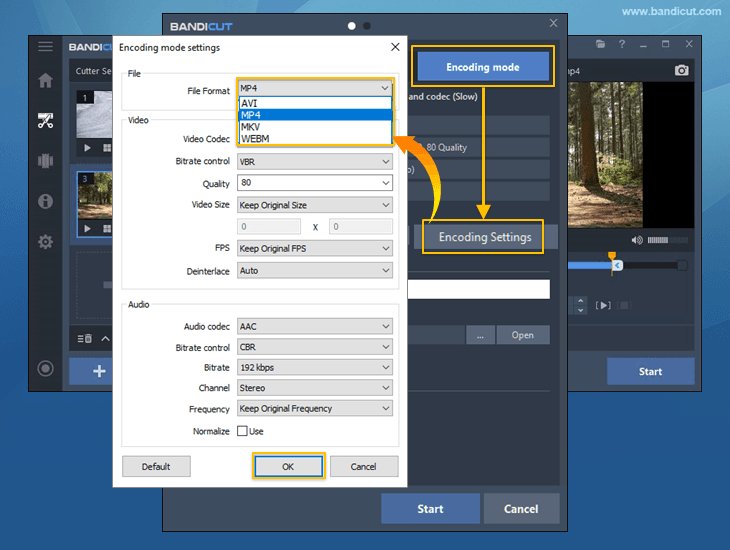
Task: Take a snapshot with camera icon
Action: [681, 70]
